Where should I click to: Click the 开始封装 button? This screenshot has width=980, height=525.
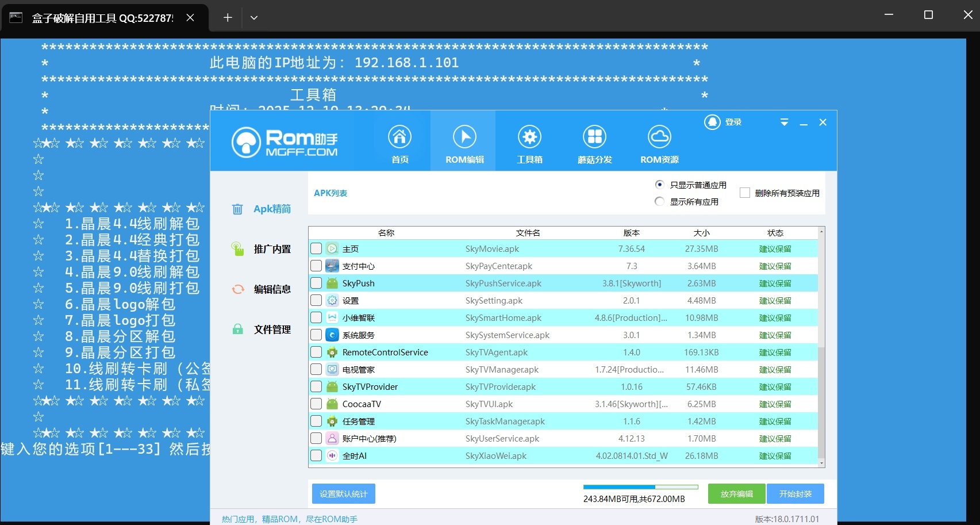click(795, 494)
